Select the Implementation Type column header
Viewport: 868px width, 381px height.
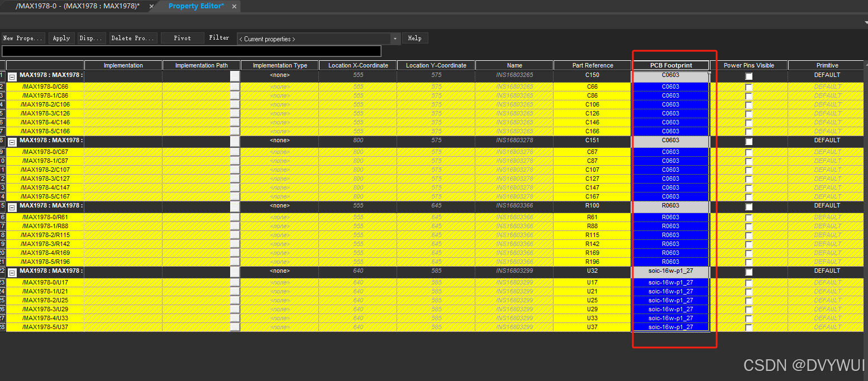280,65
